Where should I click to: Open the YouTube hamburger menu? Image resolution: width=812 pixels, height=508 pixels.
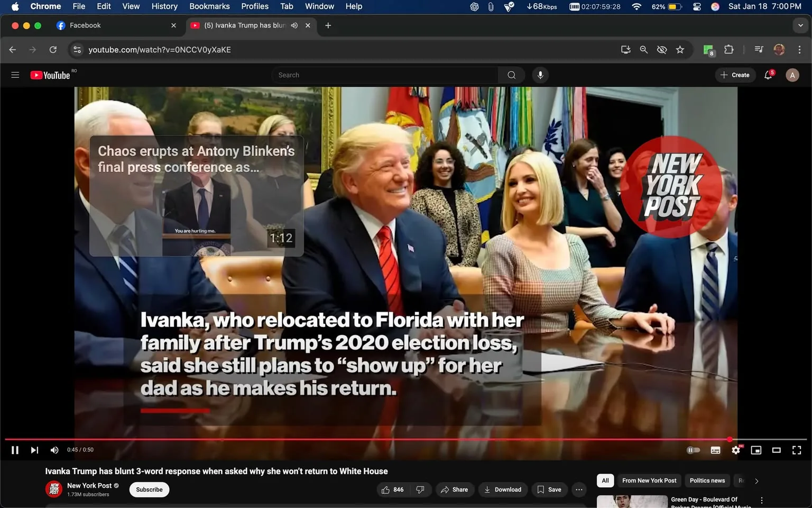[15, 75]
